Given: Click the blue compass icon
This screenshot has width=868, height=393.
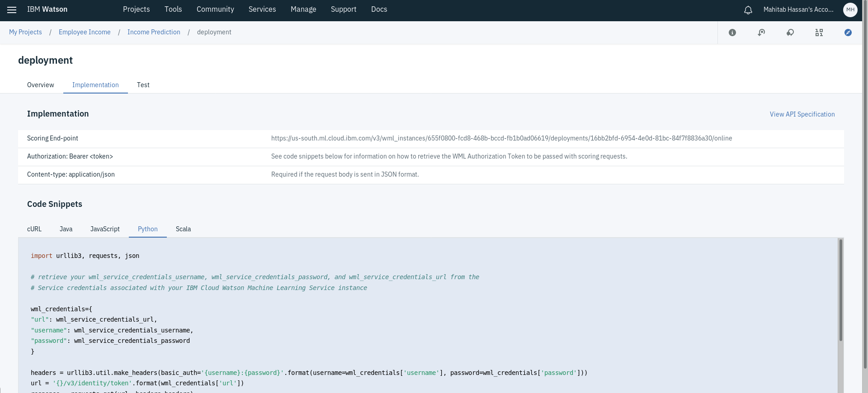Looking at the screenshot, I should [x=848, y=33].
